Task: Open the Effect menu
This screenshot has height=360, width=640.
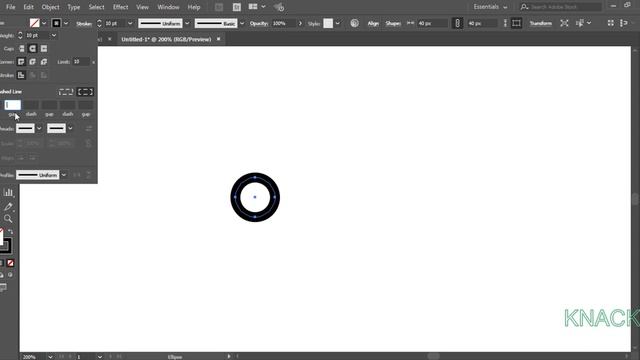Action: pos(120,7)
